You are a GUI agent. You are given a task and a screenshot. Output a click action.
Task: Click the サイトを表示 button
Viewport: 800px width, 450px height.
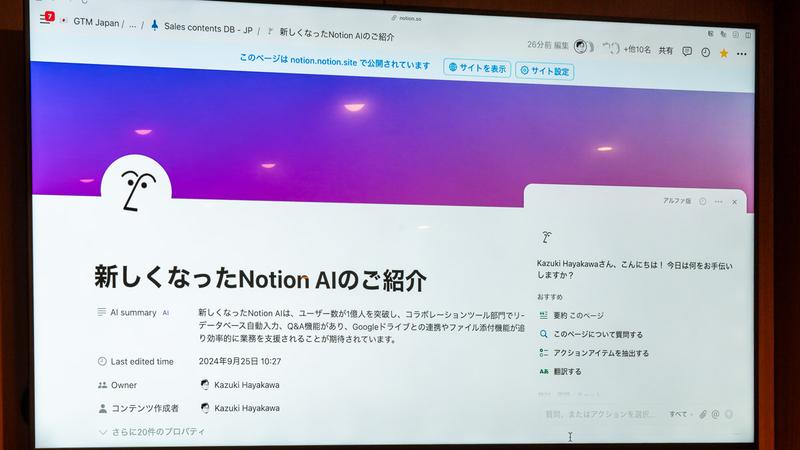tap(477, 68)
